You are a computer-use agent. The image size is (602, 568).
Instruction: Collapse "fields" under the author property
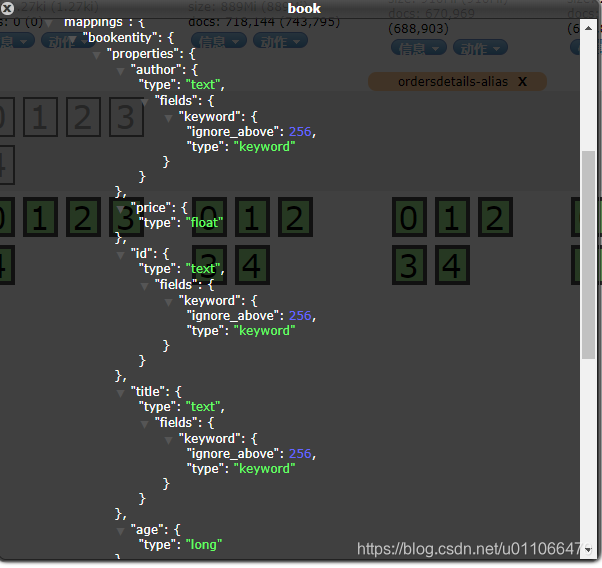click(144, 103)
